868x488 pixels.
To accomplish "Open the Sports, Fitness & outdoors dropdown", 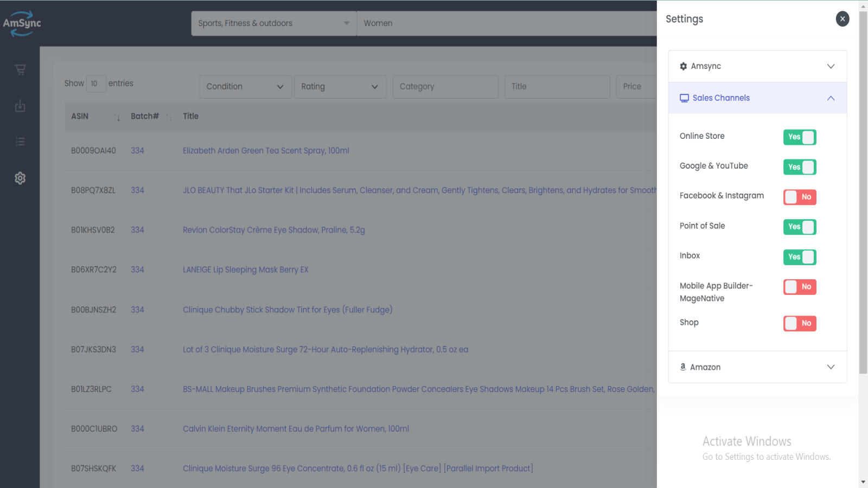I will (273, 23).
